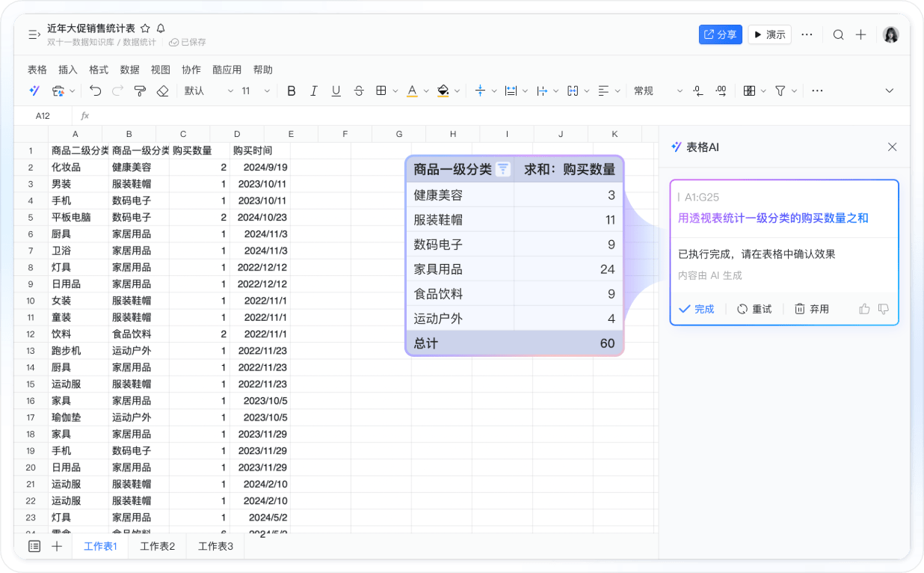This screenshot has height=573, width=924.
Task: Give thumbs down to AI result
Action: (x=884, y=309)
